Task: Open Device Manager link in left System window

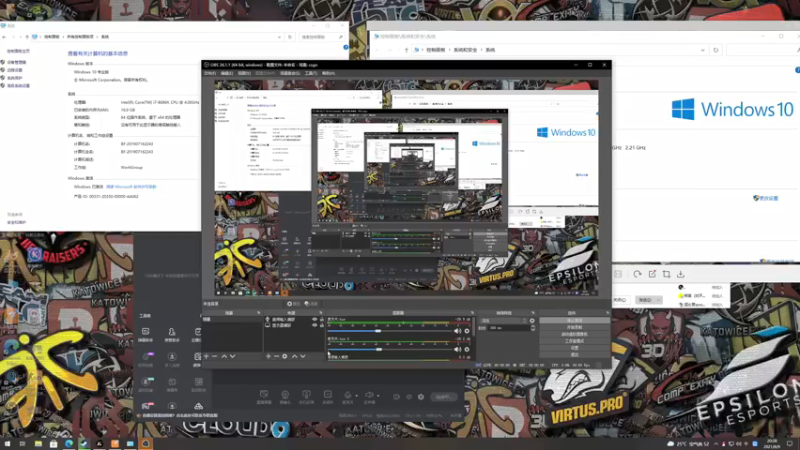Action: tap(16, 62)
